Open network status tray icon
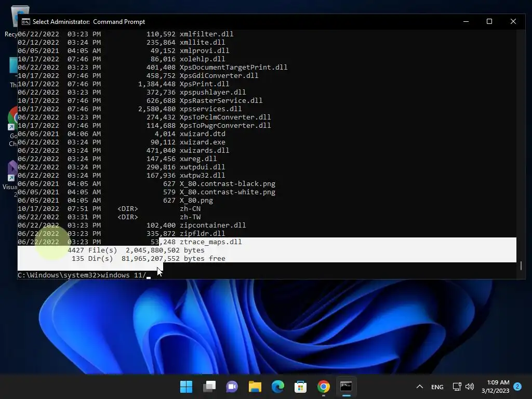Viewport: 532px width, 399px height. (x=457, y=387)
